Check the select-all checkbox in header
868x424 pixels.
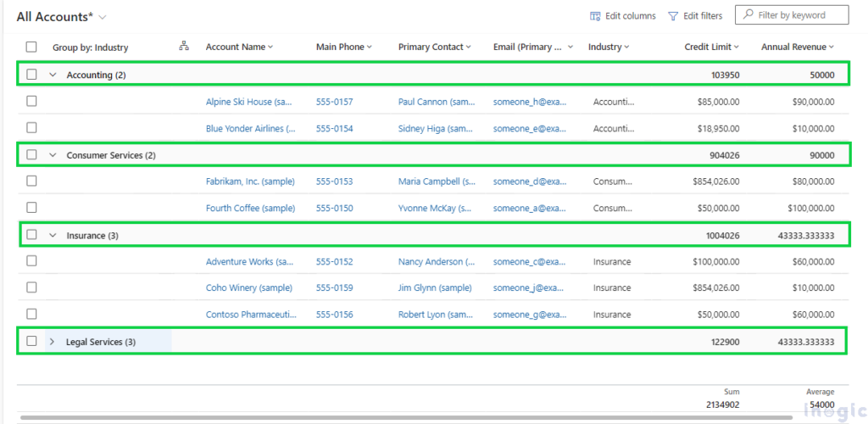pos(31,47)
